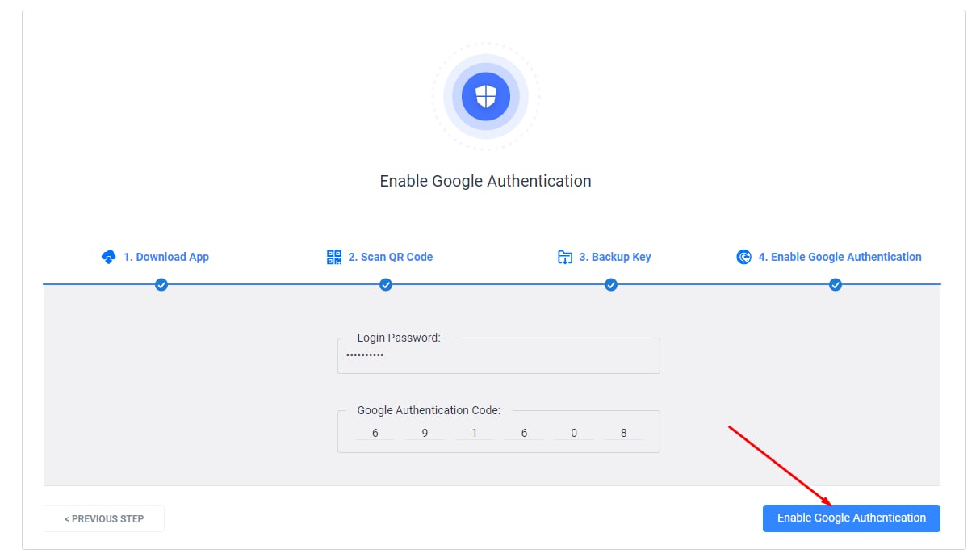Click first code digit box showing 6
This screenshot has height=558, width=980.
[375, 433]
